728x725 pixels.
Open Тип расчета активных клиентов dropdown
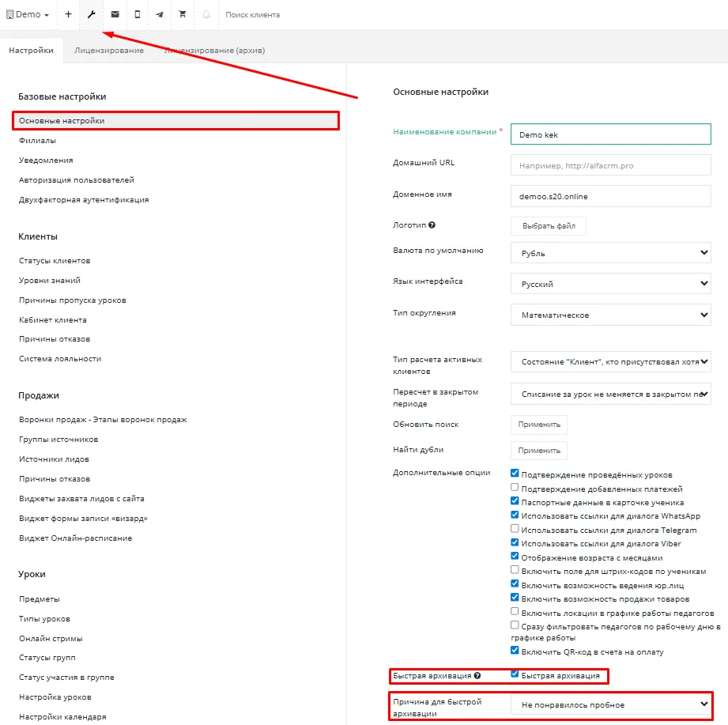coord(610,362)
